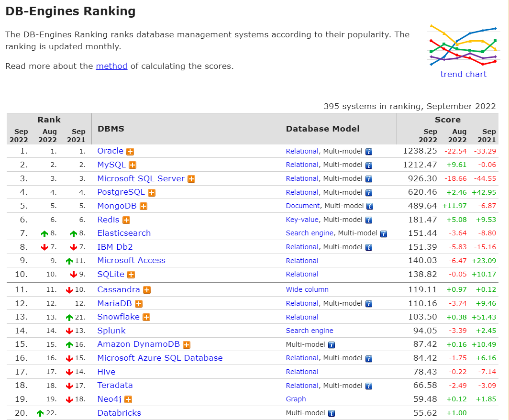The height and width of the screenshot is (420, 509).
Task: Open the Cassandra link
Action: tap(119, 289)
